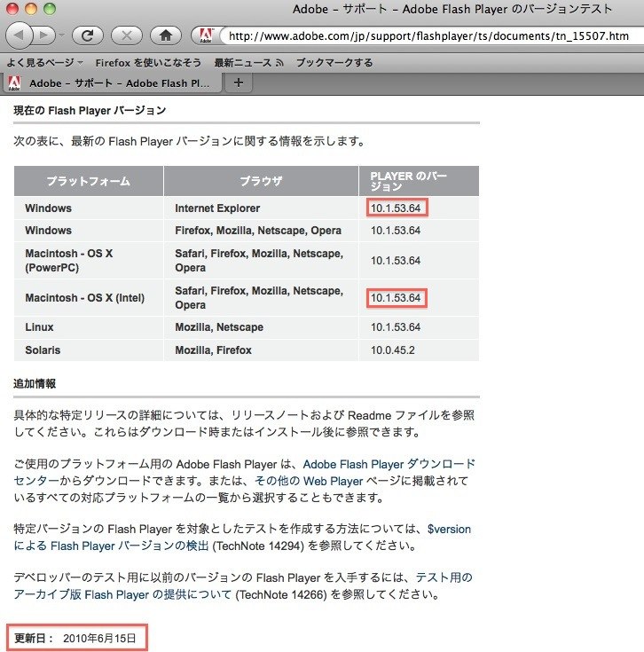Click the ブラウザ column header
The image size is (644, 652).
pyautogui.click(x=261, y=181)
